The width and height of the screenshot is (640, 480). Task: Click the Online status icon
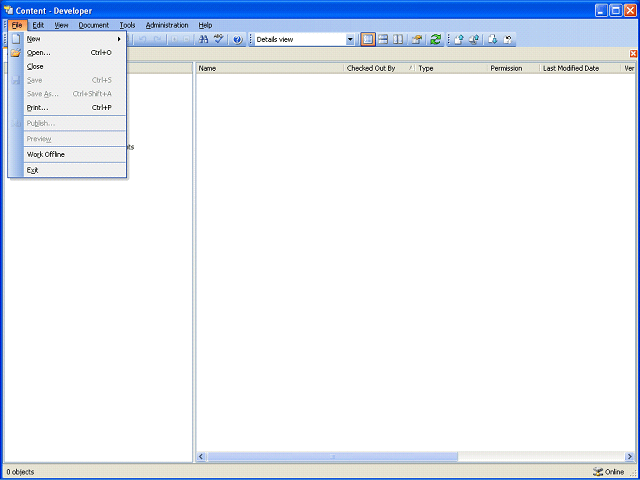598,472
